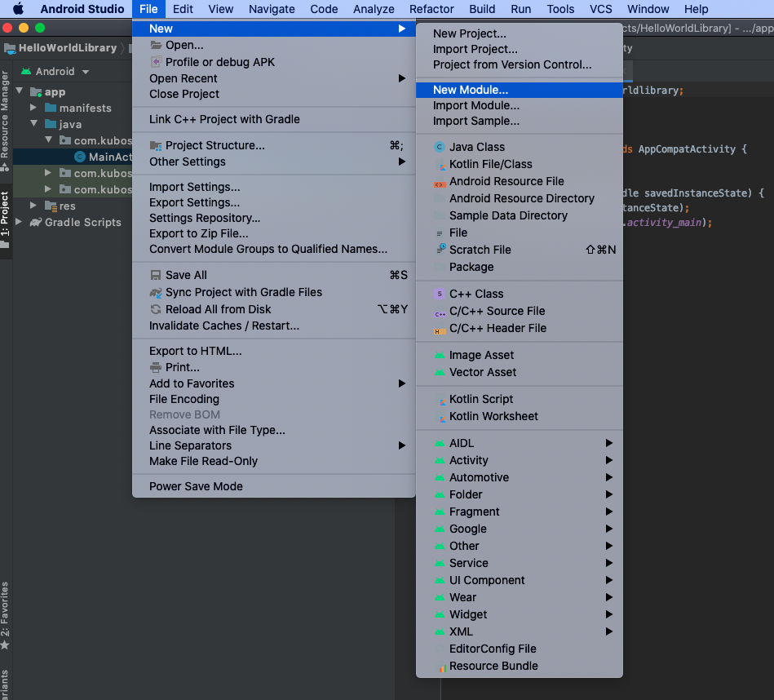Image resolution: width=774 pixels, height=700 pixels.
Task: Click the Sync Project Gradle icon
Action: 156,293
